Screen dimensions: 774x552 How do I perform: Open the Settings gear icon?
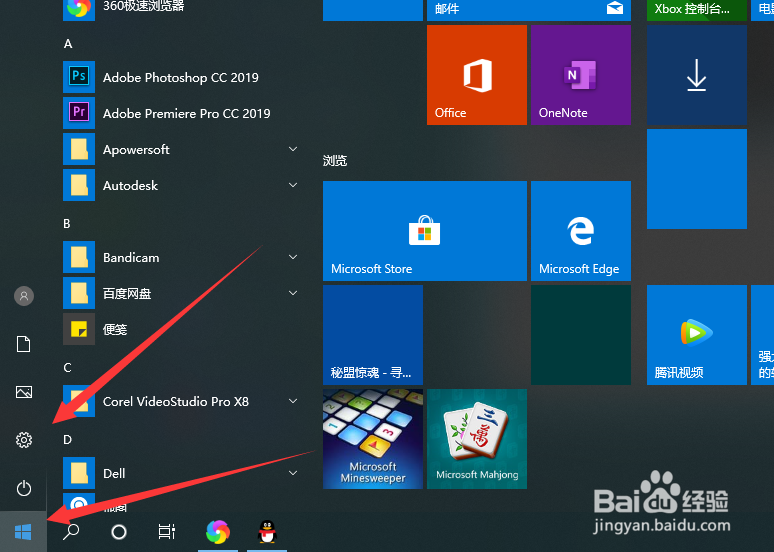coord(24,440)
